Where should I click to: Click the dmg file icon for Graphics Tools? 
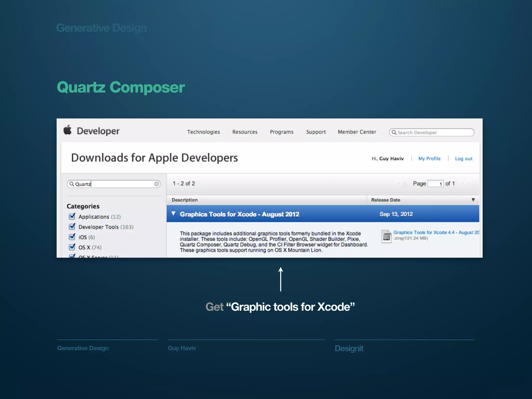click(386, 236)
